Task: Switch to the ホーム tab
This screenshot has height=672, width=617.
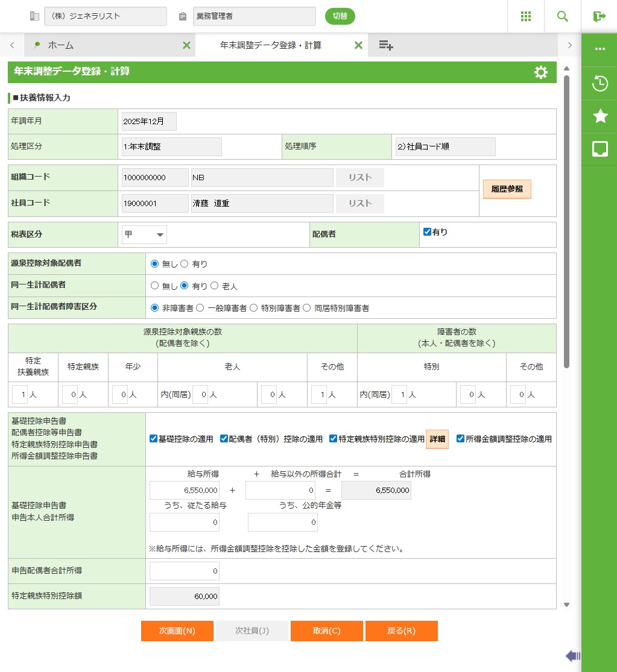Action: pos(60,45)
